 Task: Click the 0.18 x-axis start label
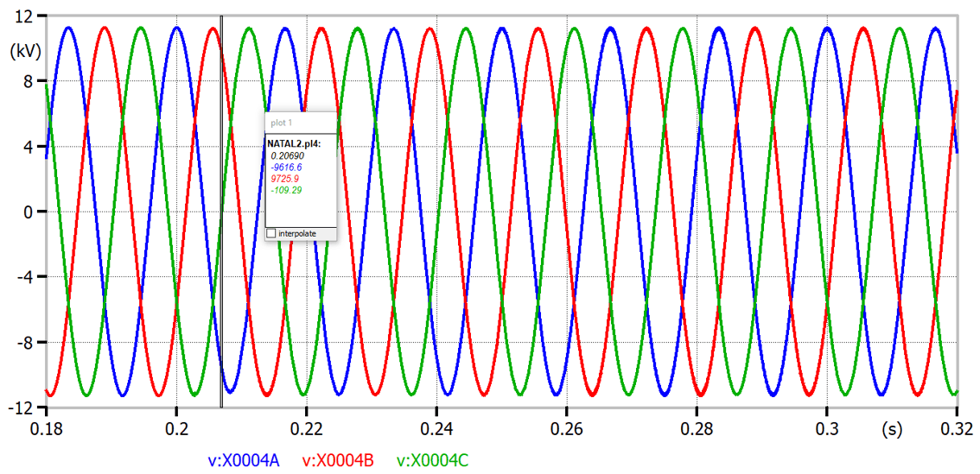pyautogui.click(x=46, y=428)
